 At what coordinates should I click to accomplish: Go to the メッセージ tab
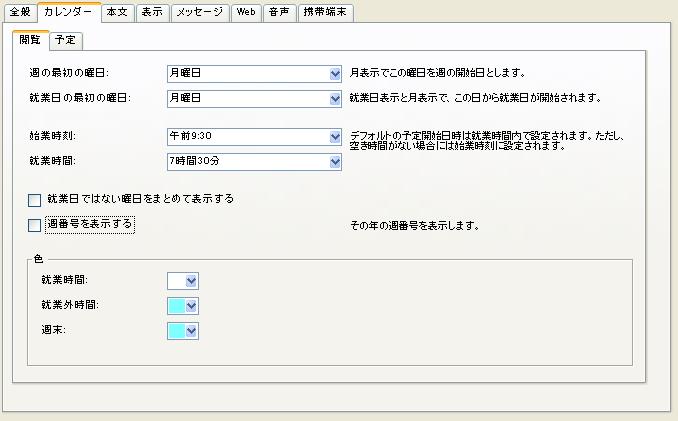tap(198, 13)
